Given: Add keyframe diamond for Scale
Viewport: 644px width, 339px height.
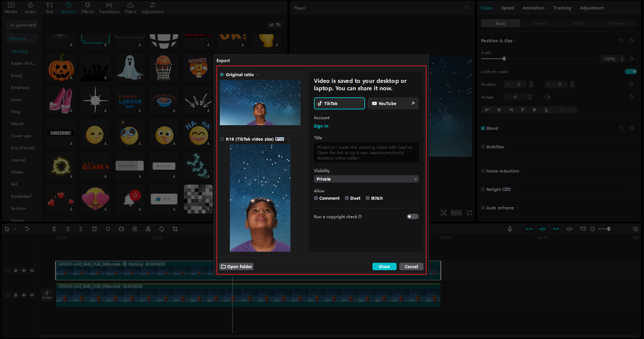Looking at the screenshot, I should 631,59.
